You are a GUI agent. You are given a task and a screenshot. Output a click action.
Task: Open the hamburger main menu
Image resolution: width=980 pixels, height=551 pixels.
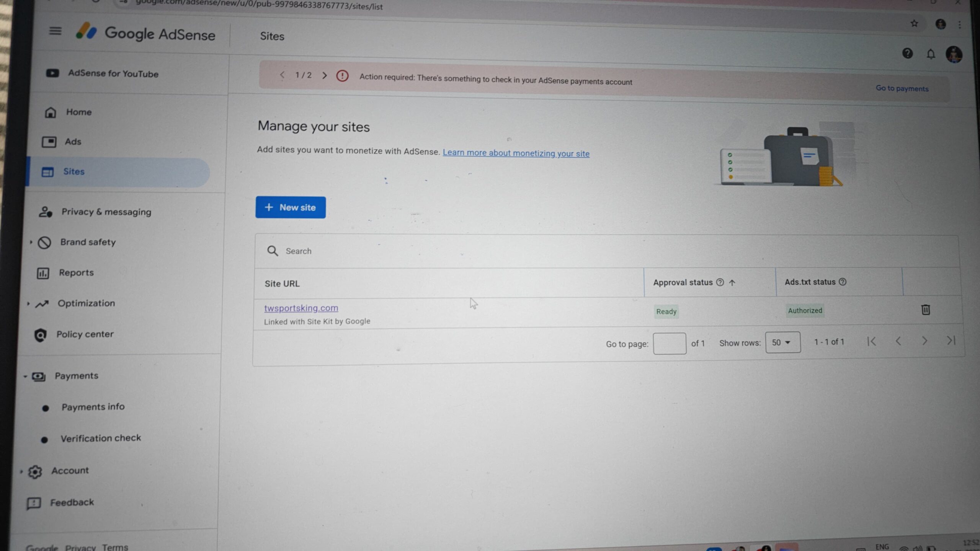pyautogui.click(x=55, y=31)
